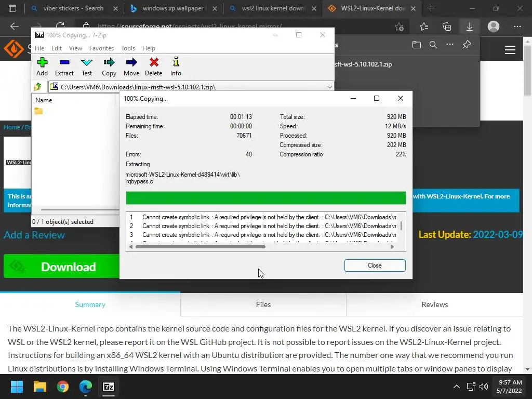Open the File menu in 7-Zip
The height and width of the screenshot is (399, 532).
(39, 48)
